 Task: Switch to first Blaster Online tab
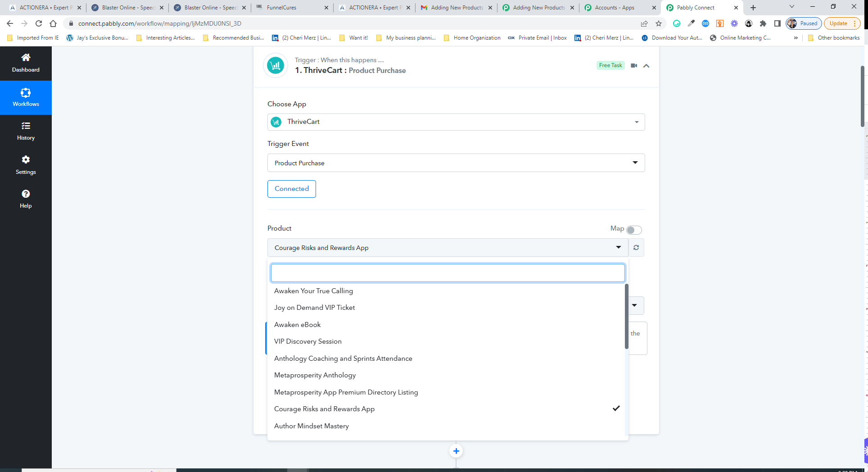click(127, 8)
